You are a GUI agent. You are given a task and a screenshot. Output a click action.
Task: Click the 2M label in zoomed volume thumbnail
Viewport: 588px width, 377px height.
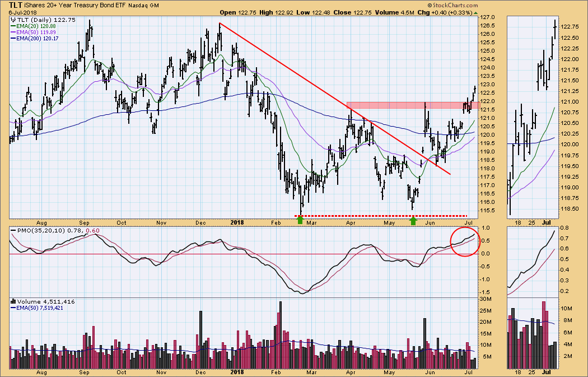click(568, 356)
